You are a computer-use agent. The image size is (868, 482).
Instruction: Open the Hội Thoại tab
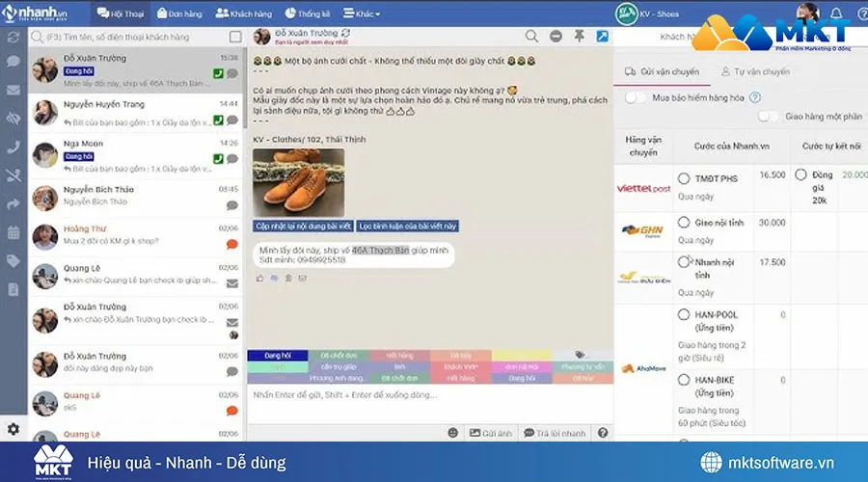coord(121,13)
